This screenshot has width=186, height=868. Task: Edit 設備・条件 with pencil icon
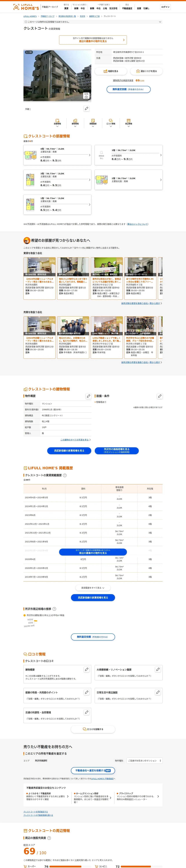[159, 396]
